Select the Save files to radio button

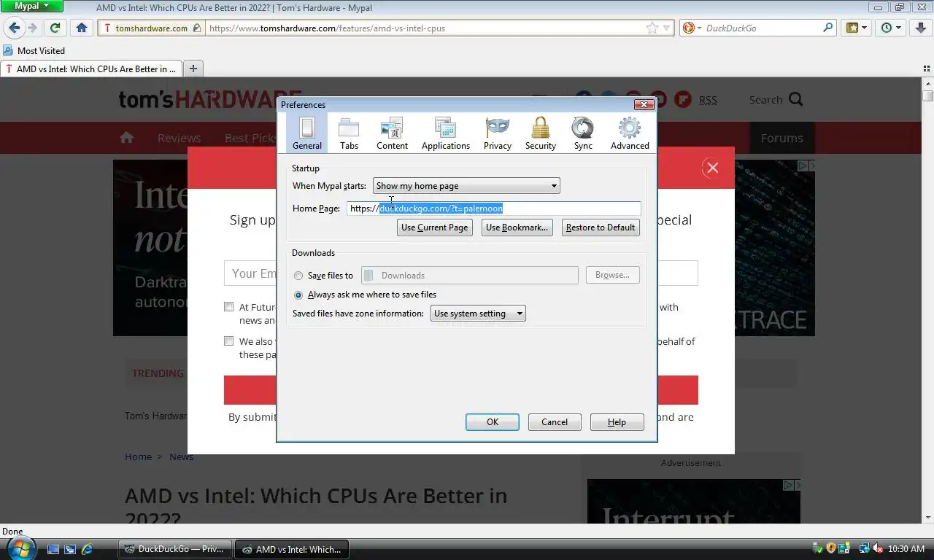click(x=298, y=276)
